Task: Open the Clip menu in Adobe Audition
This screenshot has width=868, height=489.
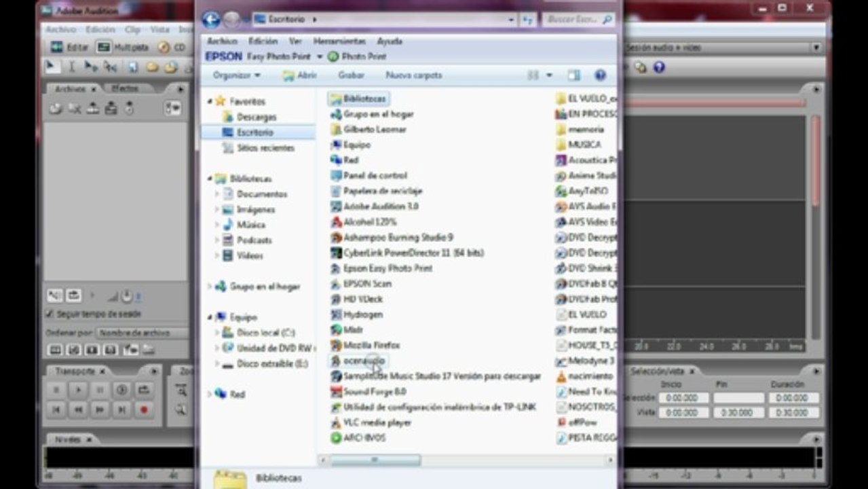Action: click(132, 30)
